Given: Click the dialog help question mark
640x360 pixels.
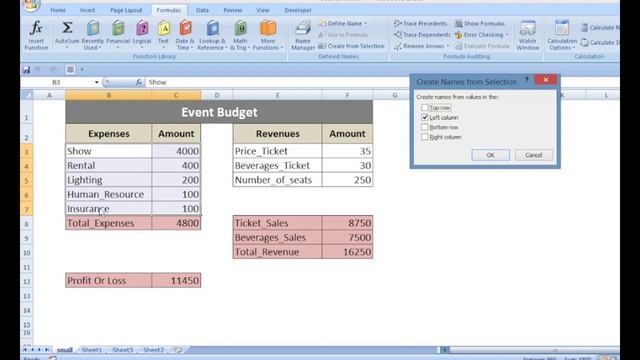Looking at the screenshot, I should (527, 80).
